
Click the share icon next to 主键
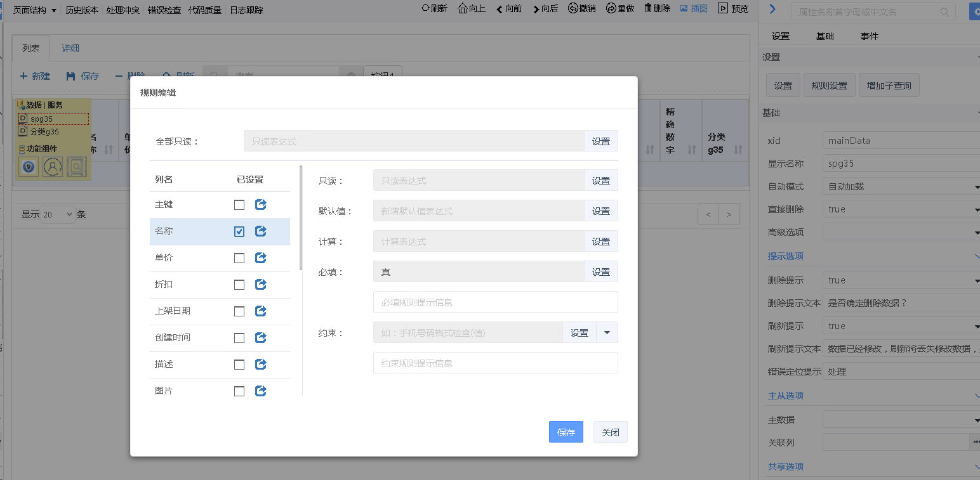coord(260,205)
